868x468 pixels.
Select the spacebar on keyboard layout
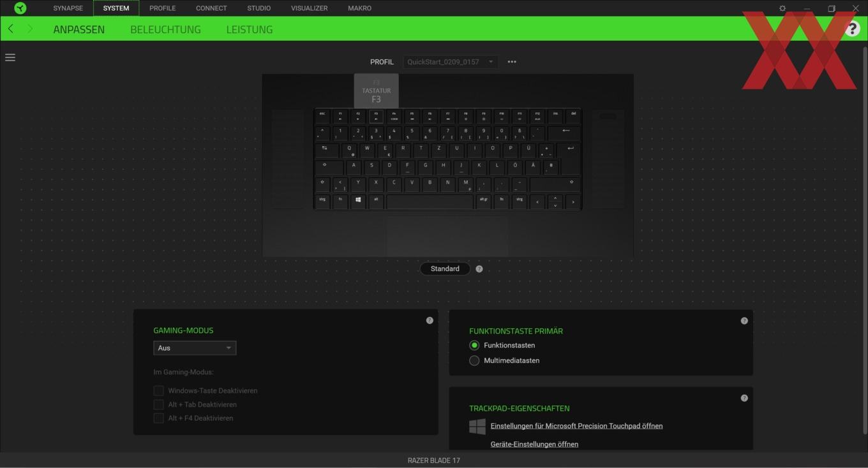[x=430, y=201]
